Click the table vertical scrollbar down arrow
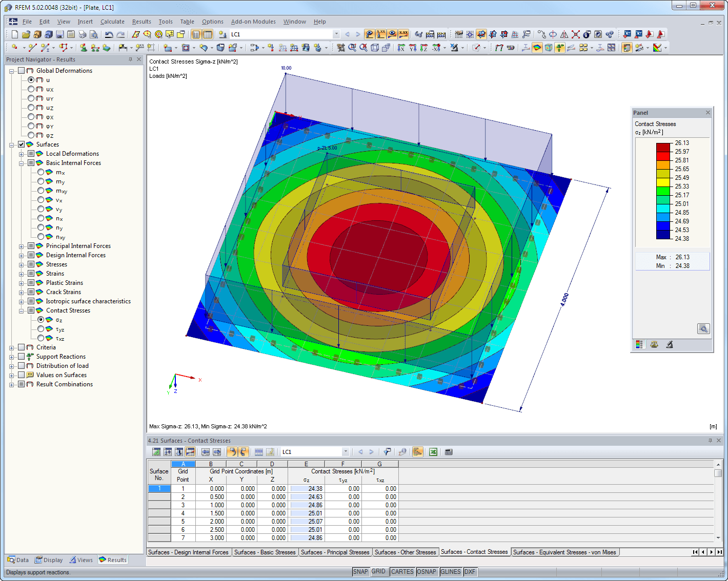 [x=718, y=537]
